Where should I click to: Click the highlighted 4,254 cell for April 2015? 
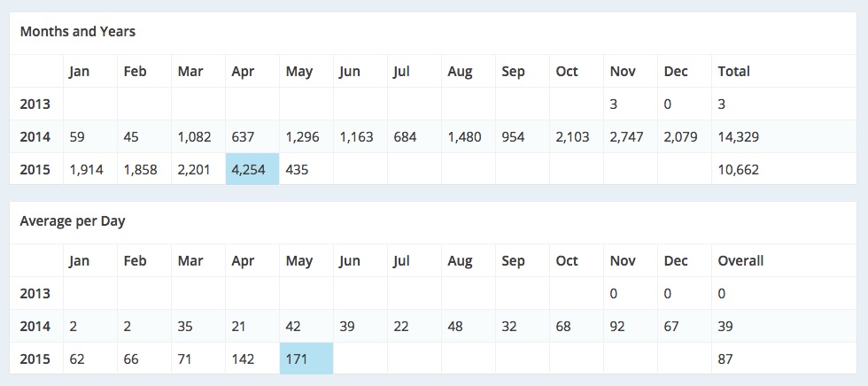(252, 170)
